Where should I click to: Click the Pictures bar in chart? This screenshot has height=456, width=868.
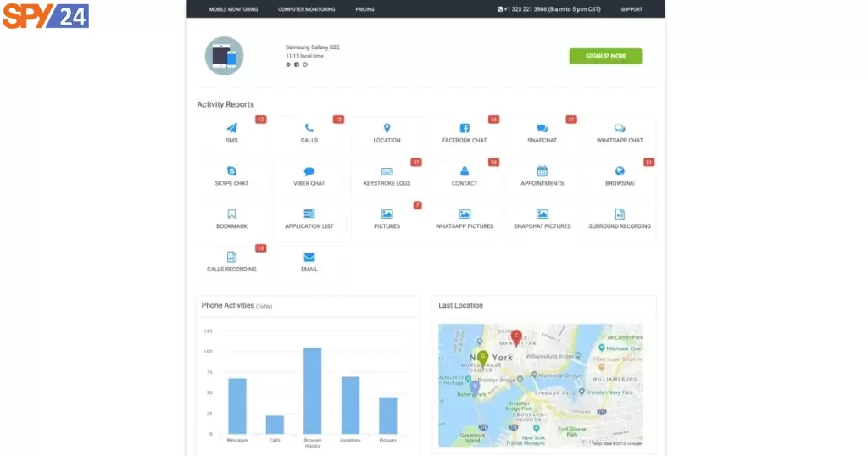pos(388,415)
